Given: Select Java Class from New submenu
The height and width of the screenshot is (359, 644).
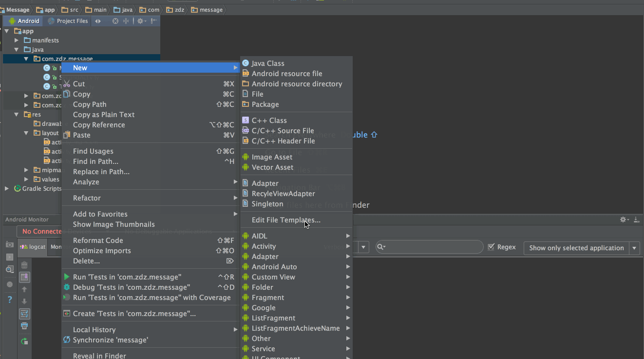Looking at the screenshot, I should point(267,63).
